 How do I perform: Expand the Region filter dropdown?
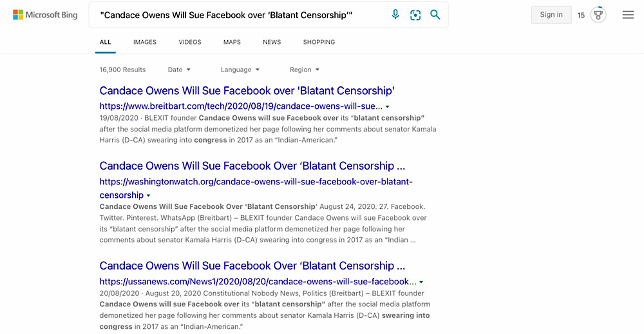pos(305,70)
